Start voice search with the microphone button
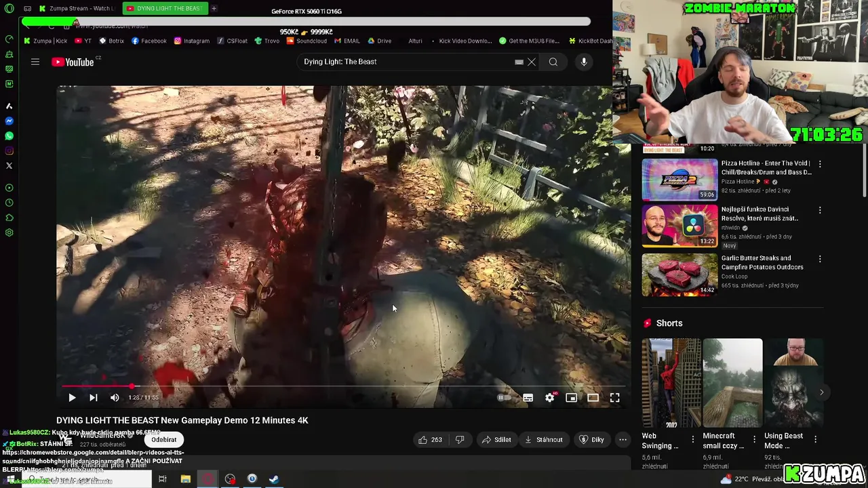868x488 pixels. click(584, 62)
